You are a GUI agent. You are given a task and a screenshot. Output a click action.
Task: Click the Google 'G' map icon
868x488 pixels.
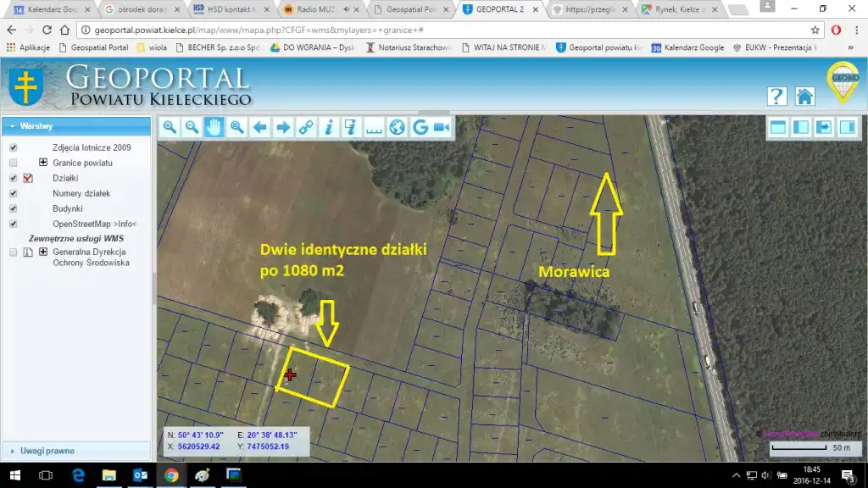[420, 127]
